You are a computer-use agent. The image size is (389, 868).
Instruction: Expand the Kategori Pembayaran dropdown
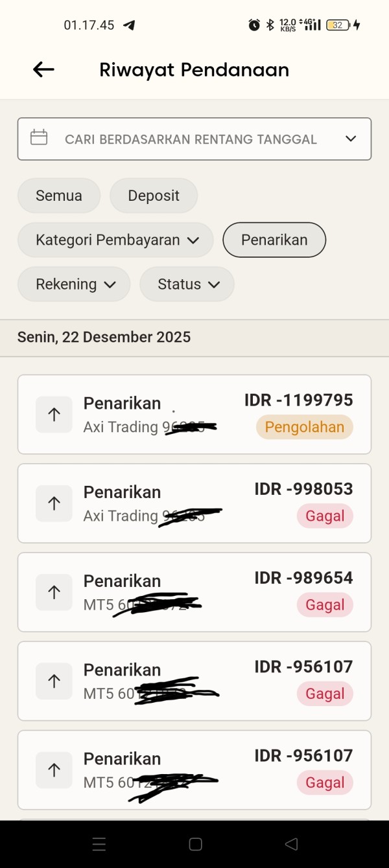[x=115, y=240]
